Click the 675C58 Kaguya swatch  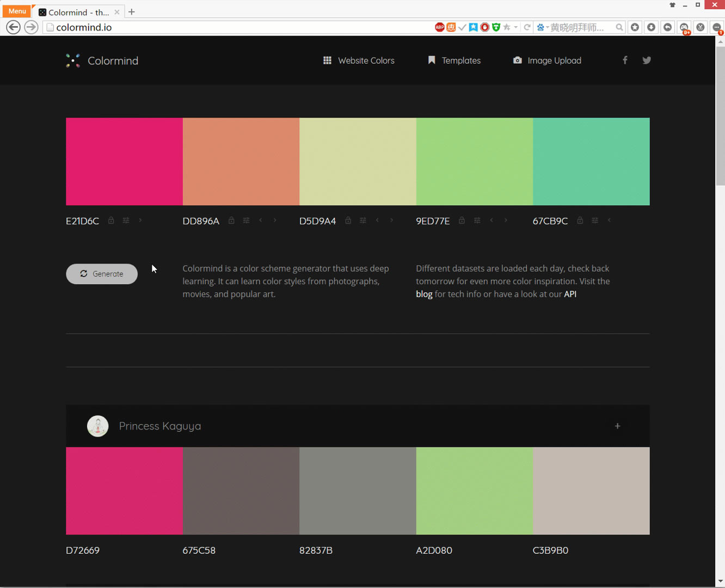[x=241, y=491]
